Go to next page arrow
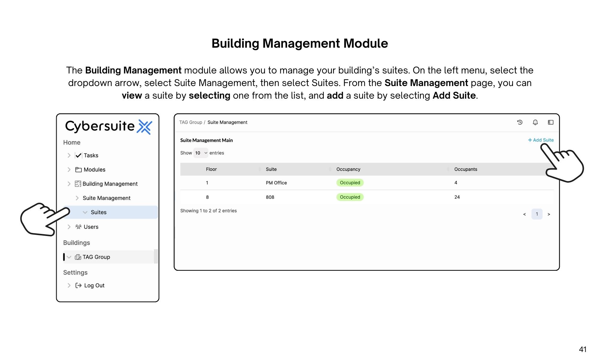 pos(549,214)
